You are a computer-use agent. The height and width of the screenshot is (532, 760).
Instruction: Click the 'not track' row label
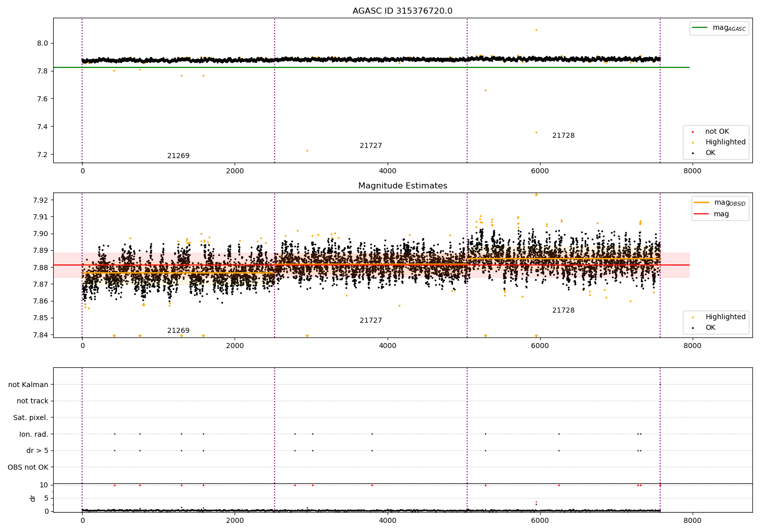[32, 401]
